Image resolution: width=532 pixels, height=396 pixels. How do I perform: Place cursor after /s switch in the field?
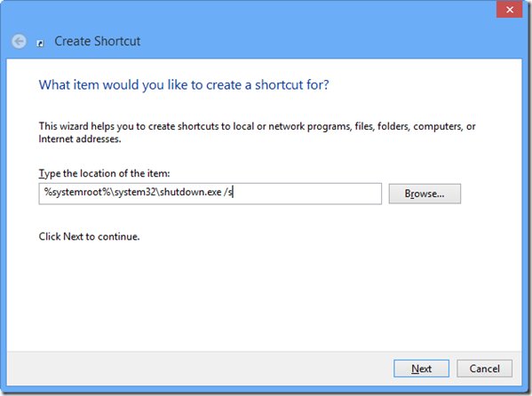coord(233,193)
